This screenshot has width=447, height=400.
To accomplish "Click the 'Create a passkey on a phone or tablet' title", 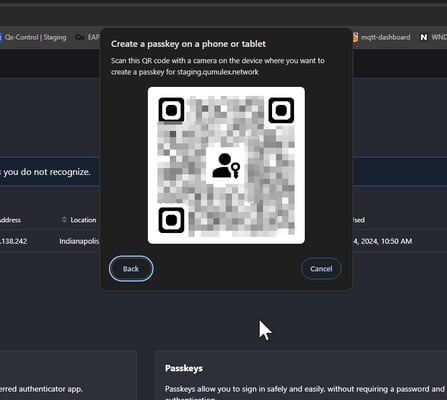I will tap(188, 44).
